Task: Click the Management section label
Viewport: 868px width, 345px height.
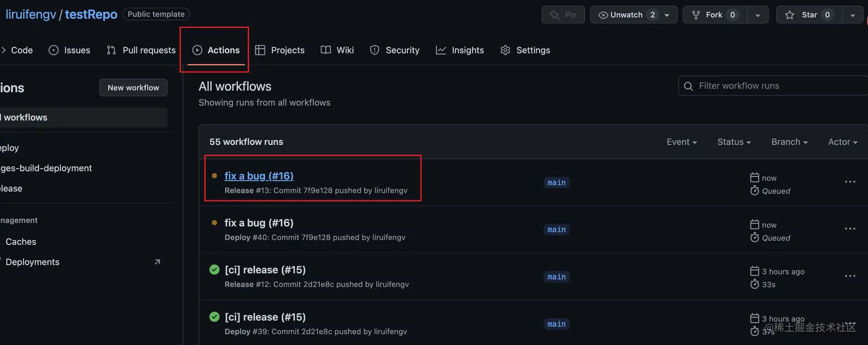Action: [x=18, y=220]
